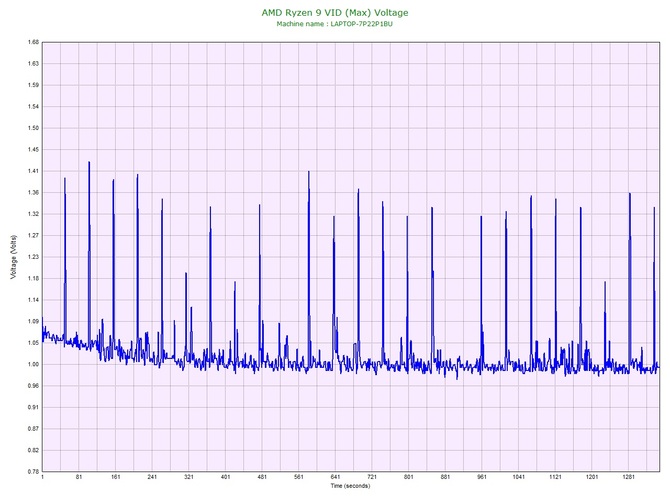
Task: Click the 1.63 voltage axis value
Action: 33,64
